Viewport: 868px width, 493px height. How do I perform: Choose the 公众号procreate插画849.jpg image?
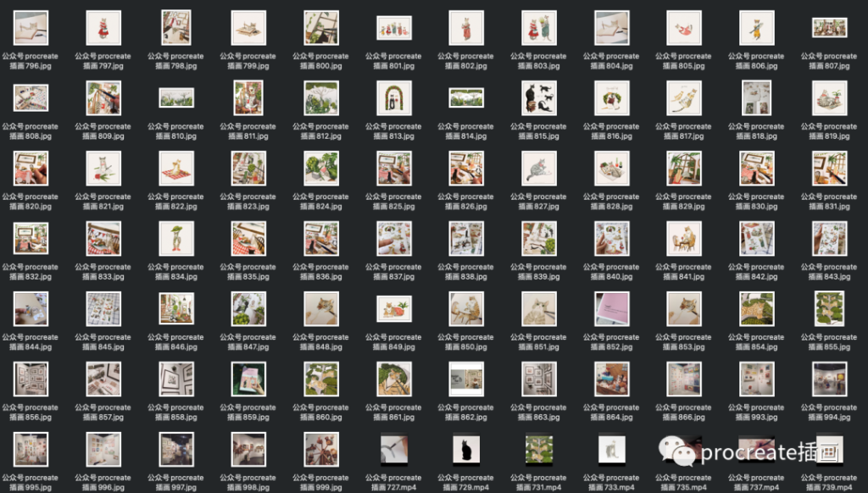coord(393,308)
